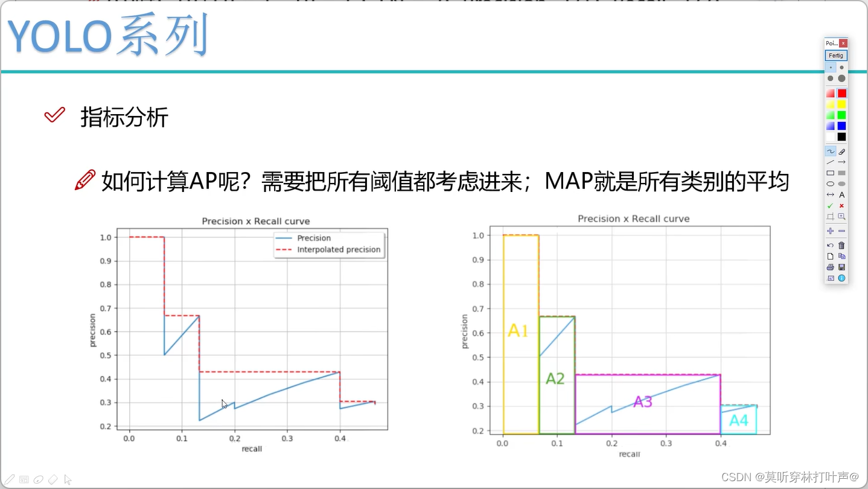The width and height of the screenshot is (868, 489).
Task: Pick the solid red color swatch
Action: pyautogui.click(x=841, y=93)
